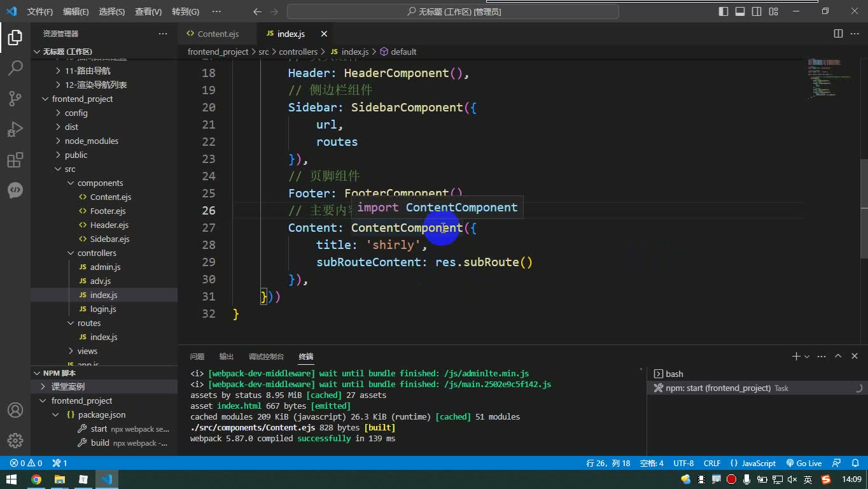
Task: Switch to the 输出 panel tab
Action: click(x=227, y=357)
